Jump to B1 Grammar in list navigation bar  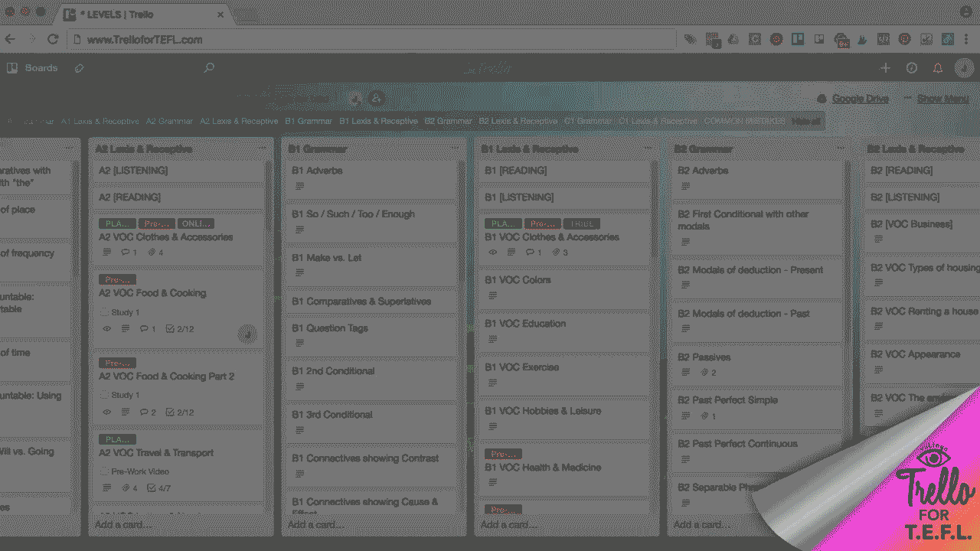[x=309, y=121]
